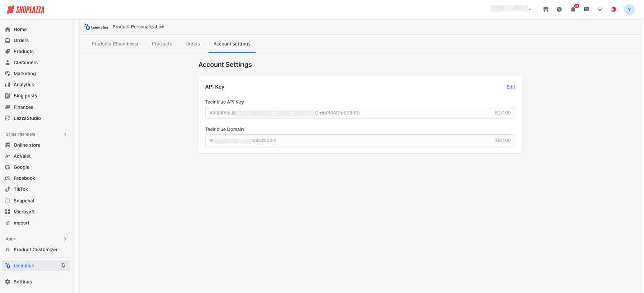
Task: Focus the Teeinblue Domain field
Action: (360, 140)
